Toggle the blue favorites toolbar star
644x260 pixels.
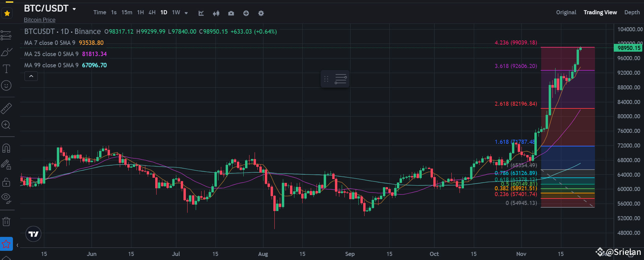6,244
